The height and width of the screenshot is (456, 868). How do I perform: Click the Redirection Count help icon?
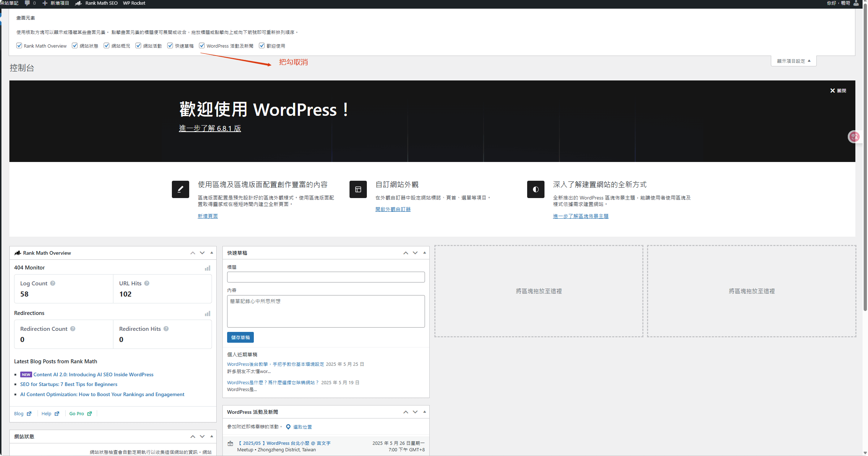click(73, 329)
